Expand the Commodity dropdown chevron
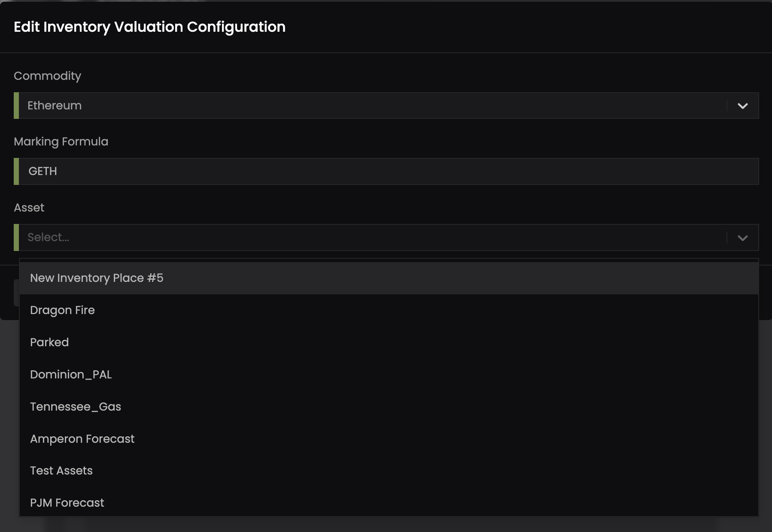 point(742,106)
